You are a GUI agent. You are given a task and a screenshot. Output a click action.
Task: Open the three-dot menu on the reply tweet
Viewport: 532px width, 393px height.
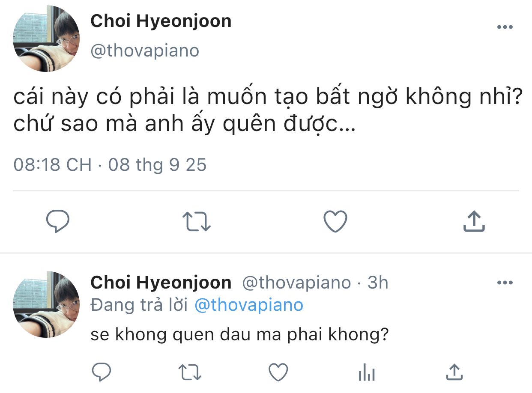click(x=505, y=283)
